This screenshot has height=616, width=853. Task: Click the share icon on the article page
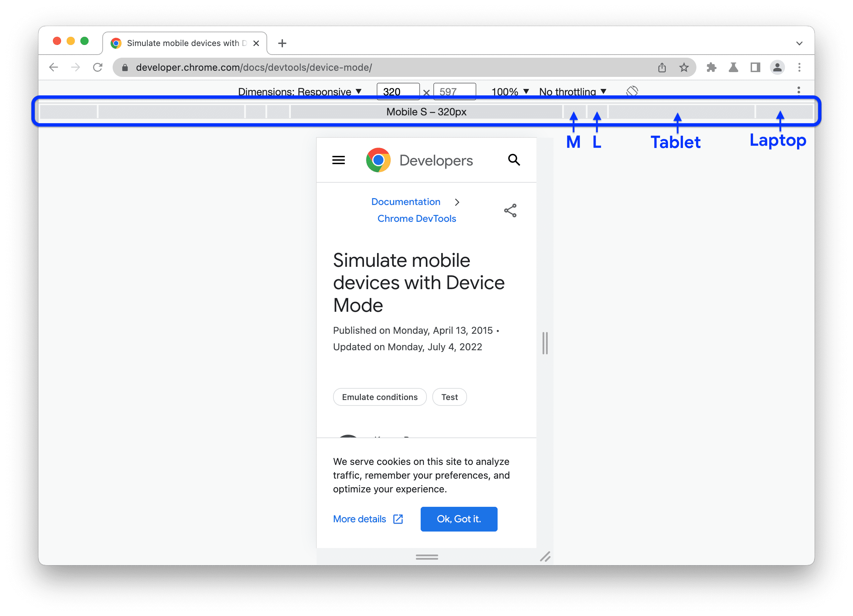pos(510,210)
